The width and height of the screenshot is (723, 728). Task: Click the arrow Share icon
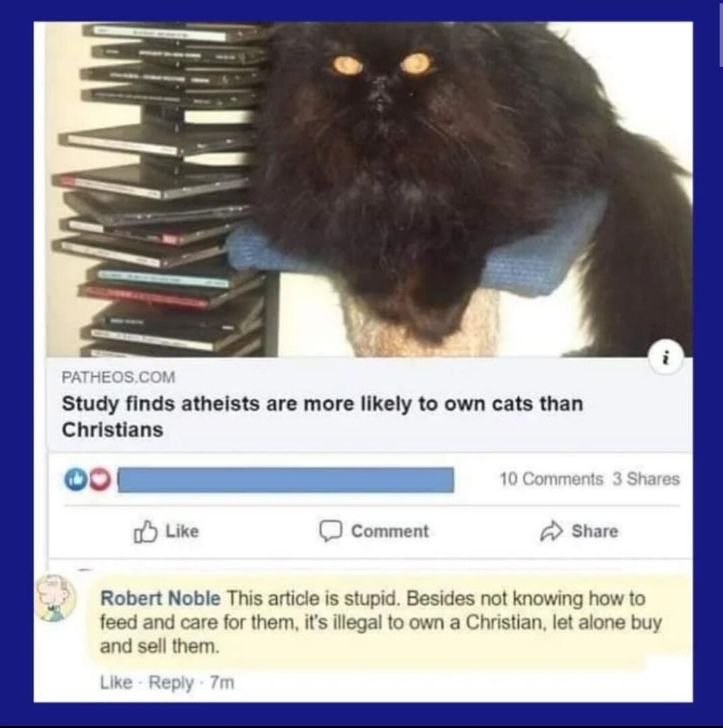click(551, 531)
